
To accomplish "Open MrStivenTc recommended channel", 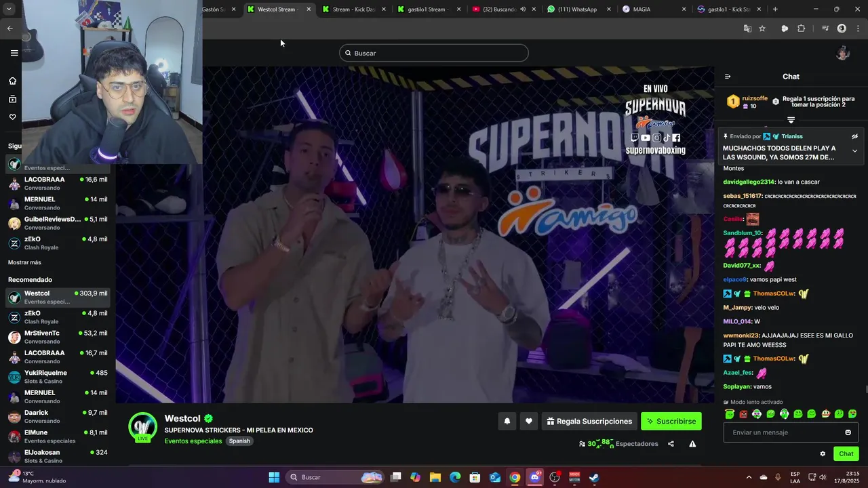I will (x=58, y=337).
